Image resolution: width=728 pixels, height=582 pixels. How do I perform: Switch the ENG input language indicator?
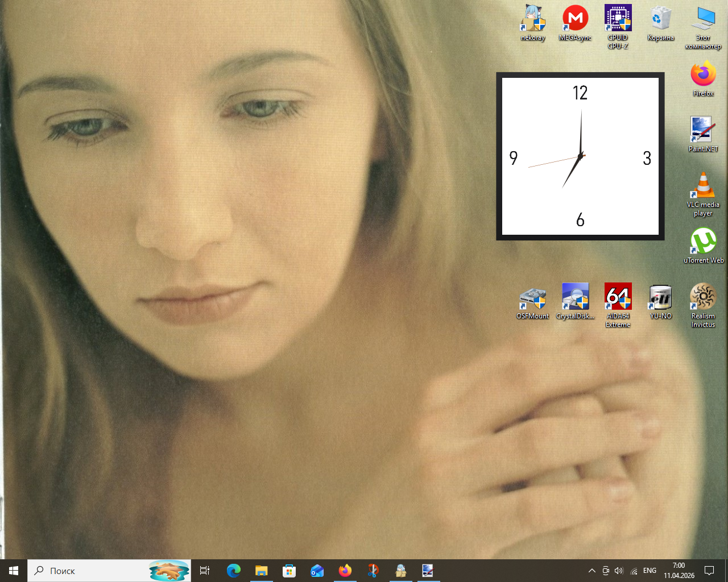650,571
